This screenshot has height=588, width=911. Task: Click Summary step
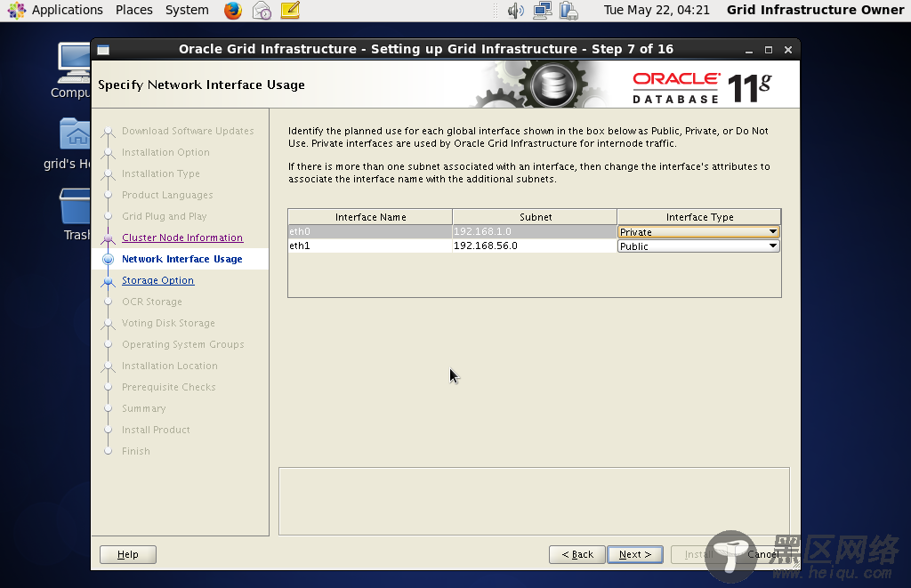coord(143,408)
